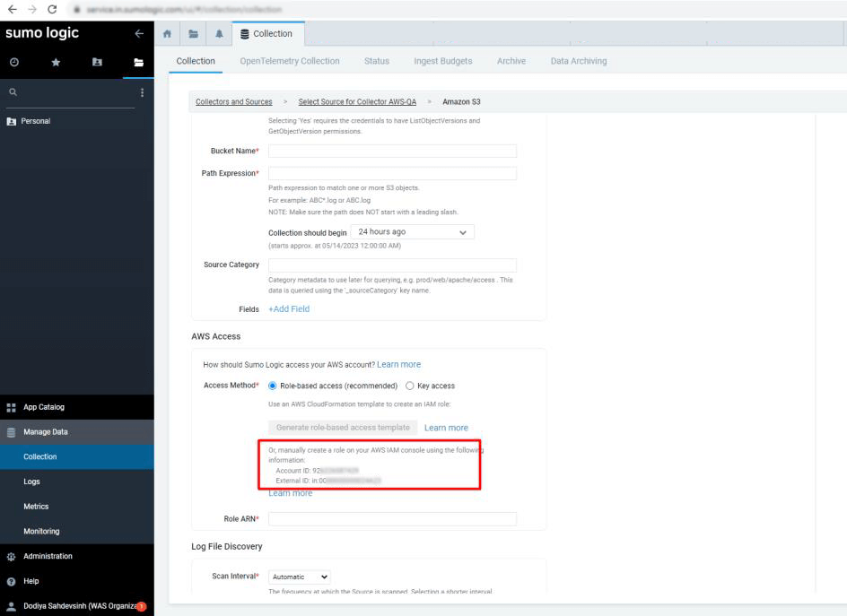Open Collection should begin dropdown

pos(413,232)
